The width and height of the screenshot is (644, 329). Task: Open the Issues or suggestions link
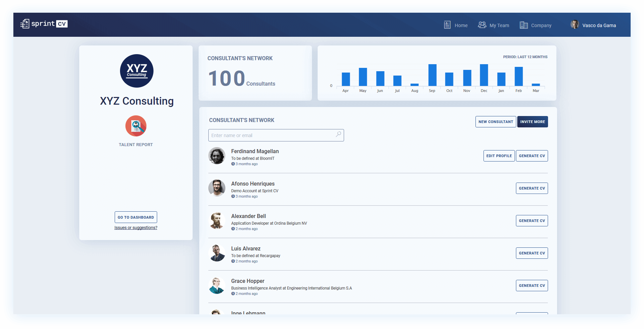coord(136,228)
